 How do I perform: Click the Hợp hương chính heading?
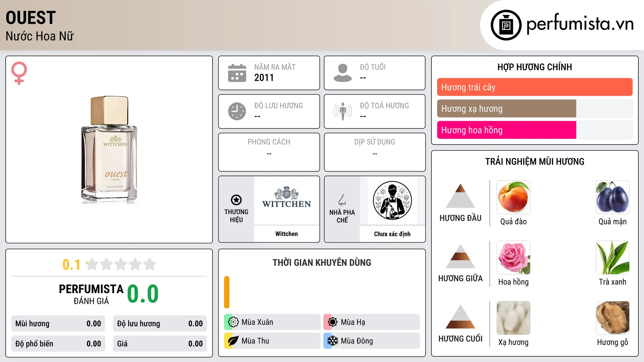535,67
